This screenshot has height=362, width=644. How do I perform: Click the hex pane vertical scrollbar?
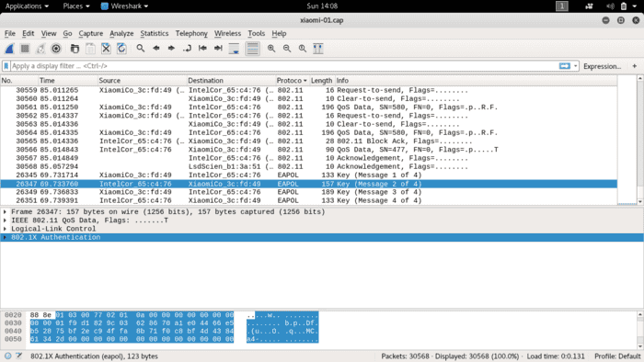coord(640,331)
